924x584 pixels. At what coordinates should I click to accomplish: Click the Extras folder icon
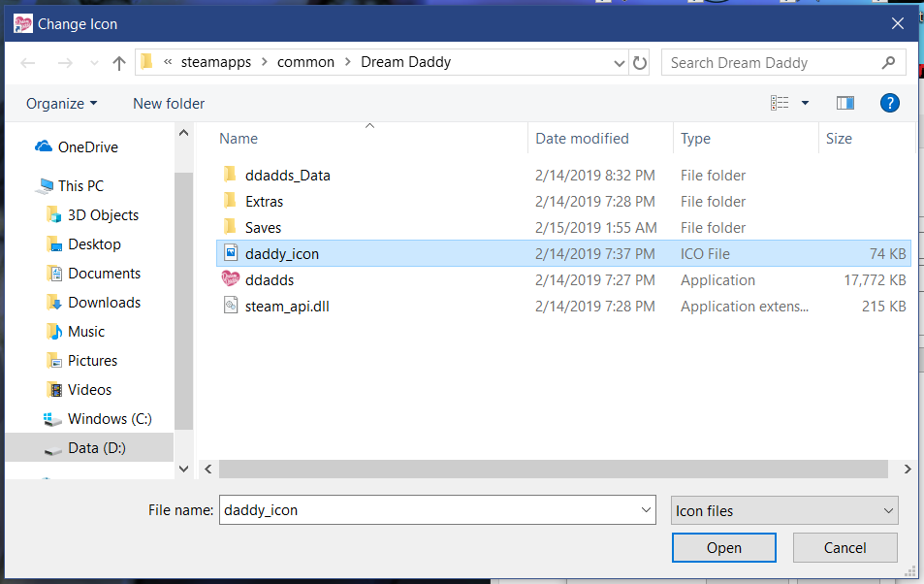pos(230,201)
